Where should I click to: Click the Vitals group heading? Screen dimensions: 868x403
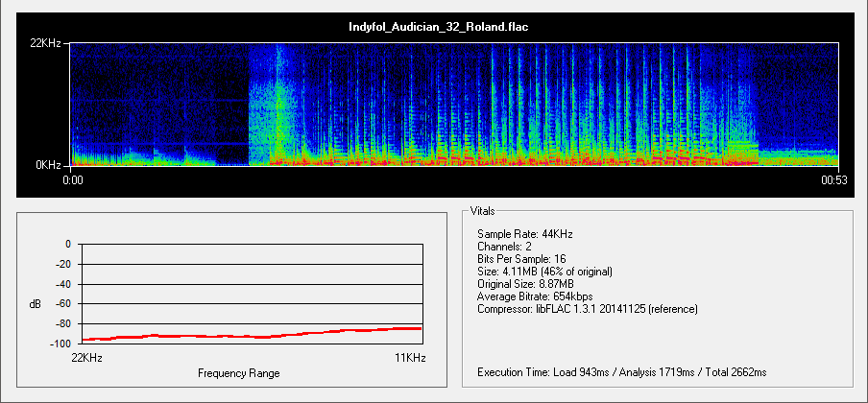[x=483, y=210]
